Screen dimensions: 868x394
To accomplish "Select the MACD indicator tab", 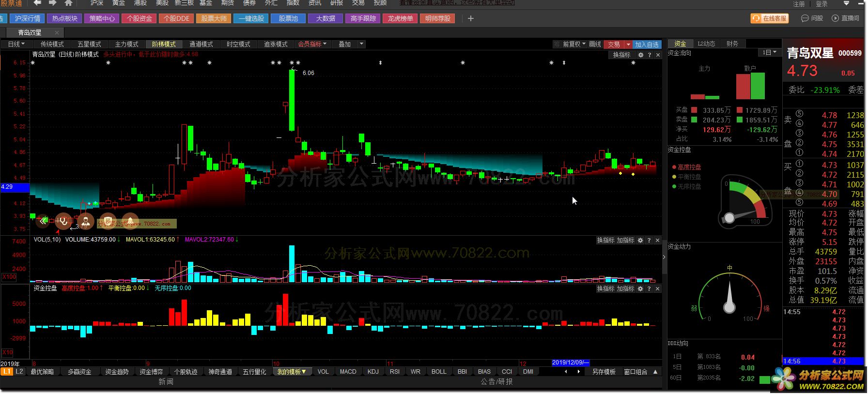I will click(348, 372).
